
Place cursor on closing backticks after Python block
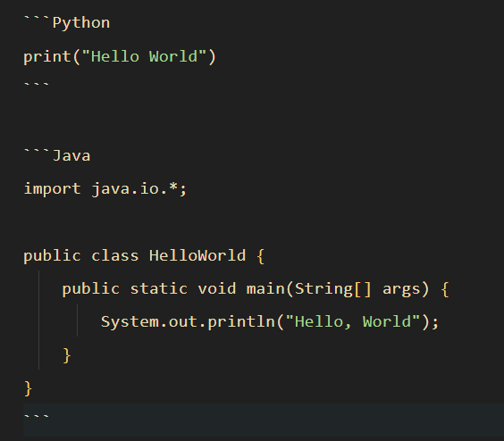click(x=37, y=85)
